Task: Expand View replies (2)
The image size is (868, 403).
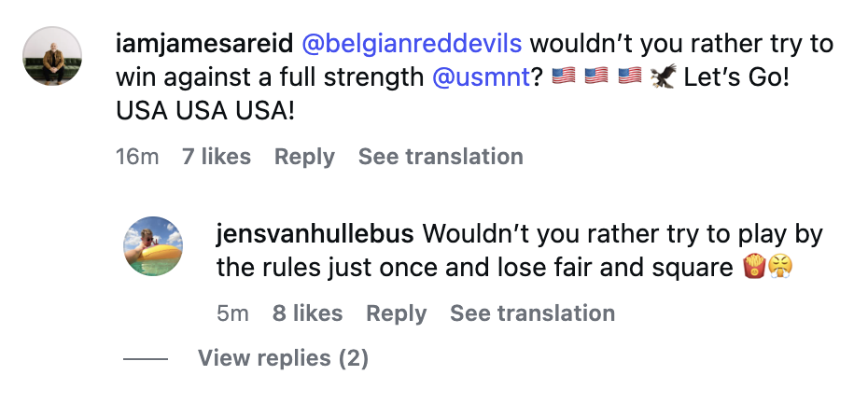Action: coord(283,358)
